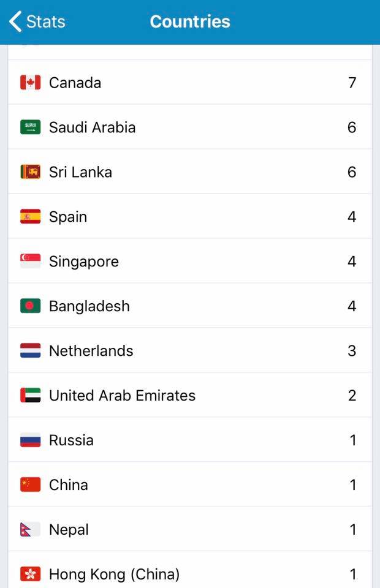Select the Countries page title
This screenshot has width=380, height=588.
tap(190, 22)
